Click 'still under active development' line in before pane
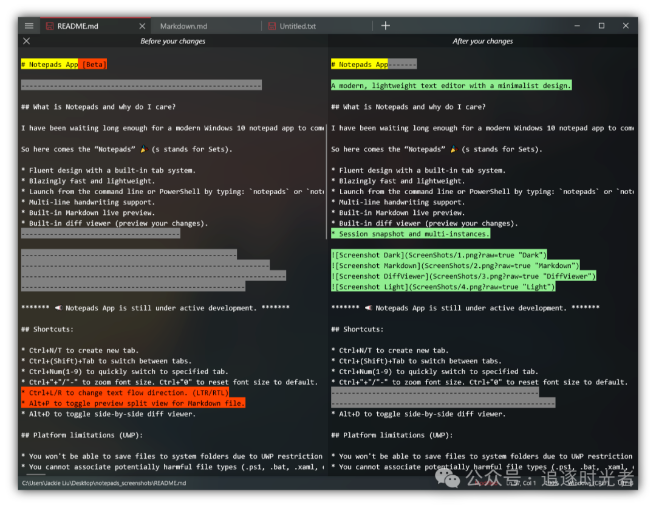 tap(155, 308)
